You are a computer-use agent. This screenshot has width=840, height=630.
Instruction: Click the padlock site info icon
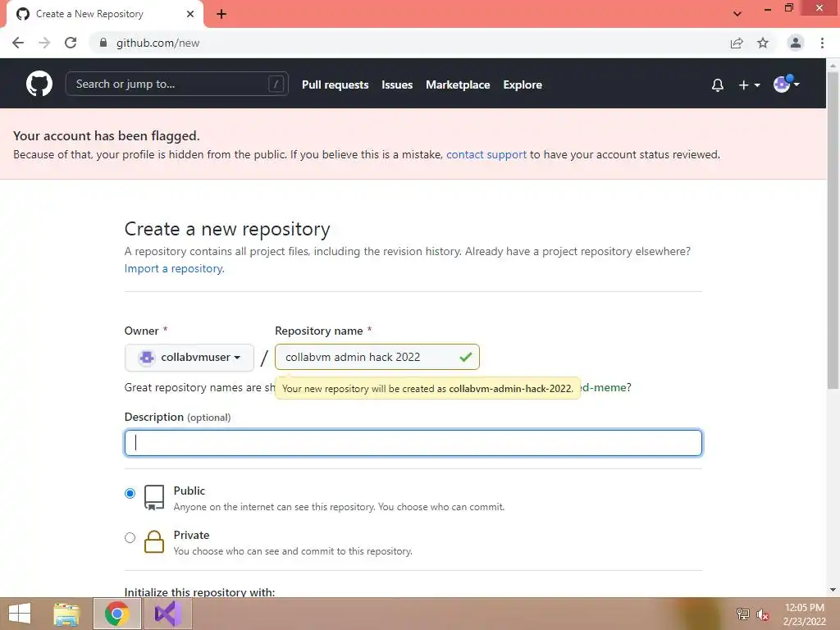pyautogui.click(x=103, y=43)
